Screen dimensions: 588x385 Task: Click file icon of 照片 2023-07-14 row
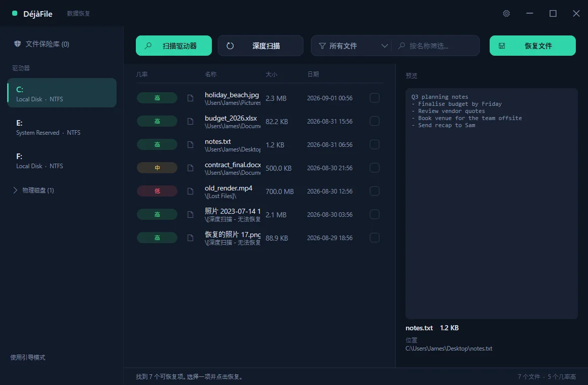click(191, 214)
